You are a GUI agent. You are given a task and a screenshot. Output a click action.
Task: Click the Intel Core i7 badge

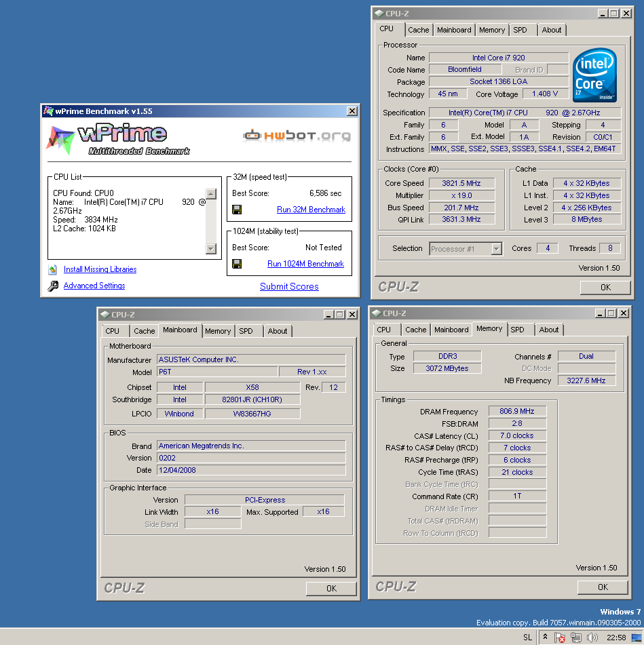click(x=594, y=75)
